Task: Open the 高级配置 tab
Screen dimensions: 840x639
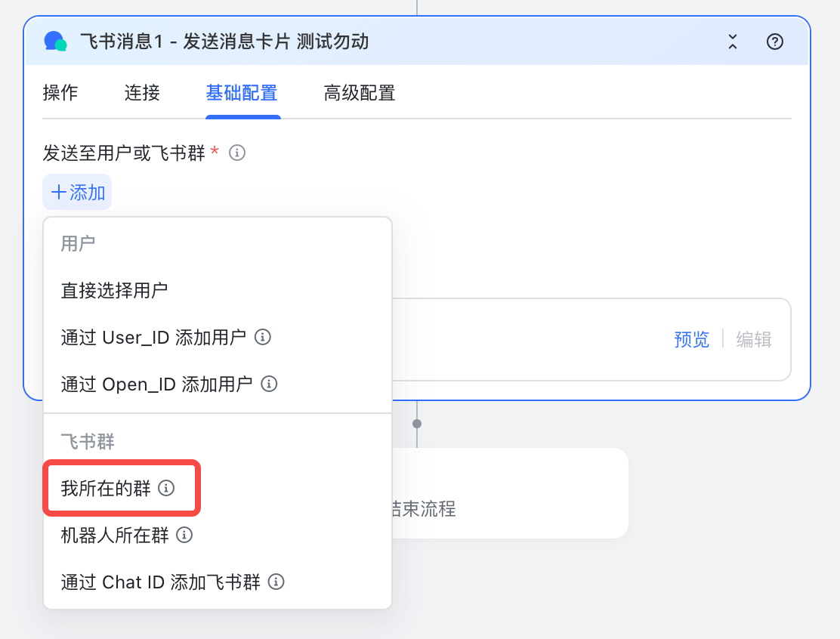Action: [360, 93]
